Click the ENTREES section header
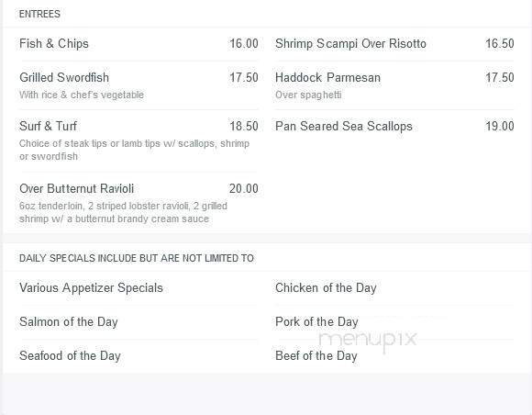Image resolution: width=532 pixels, height=415 pixels. coord(39,14)
